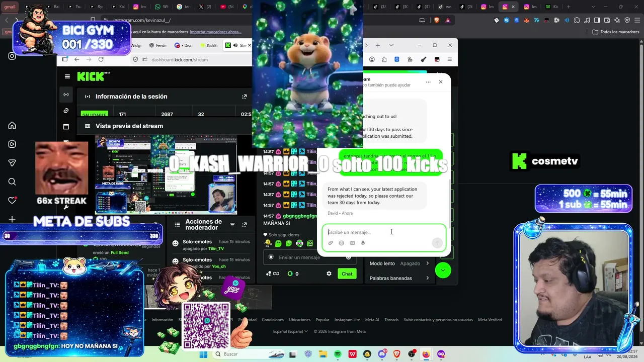
Task: Click the Kick logo in dashboard
Action: tap(91, 76)
